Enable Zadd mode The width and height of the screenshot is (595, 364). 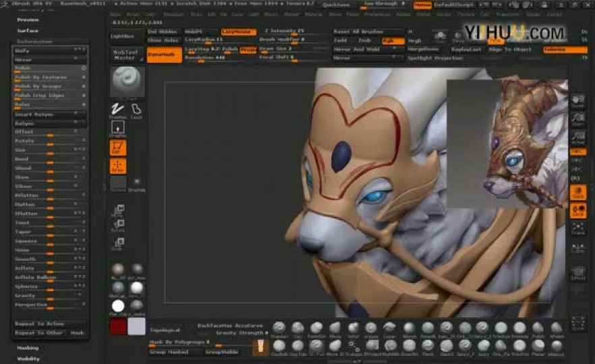pos(341,40)
